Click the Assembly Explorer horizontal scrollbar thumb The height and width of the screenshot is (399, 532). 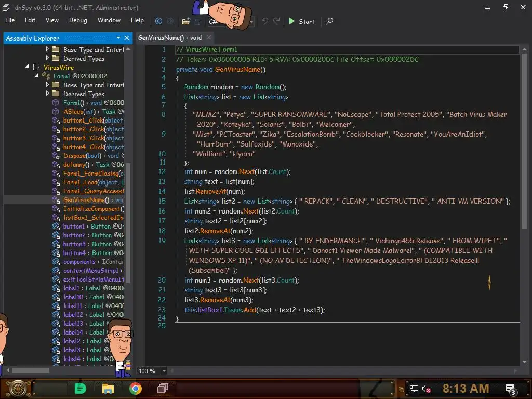[x=31, y=370]
